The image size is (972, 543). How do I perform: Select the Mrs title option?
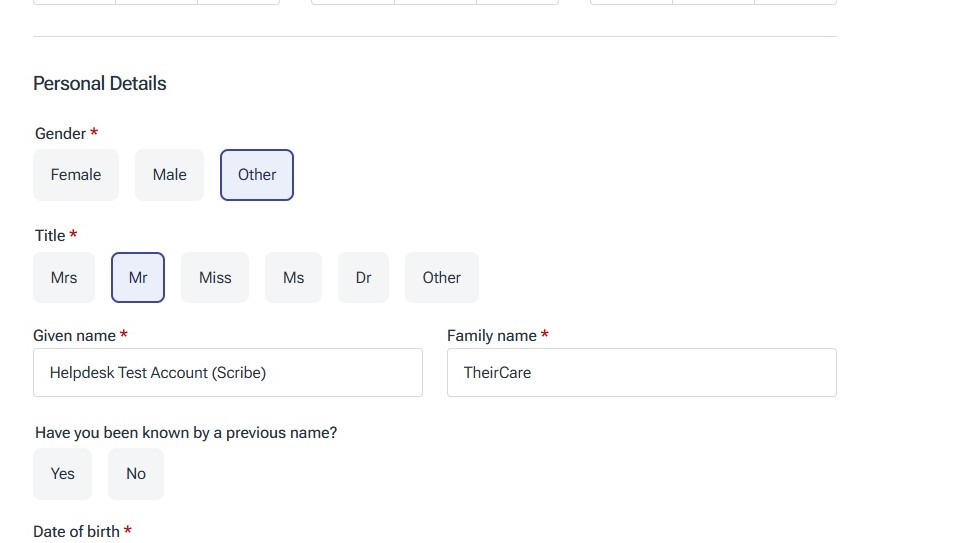(x=64, y=278)
